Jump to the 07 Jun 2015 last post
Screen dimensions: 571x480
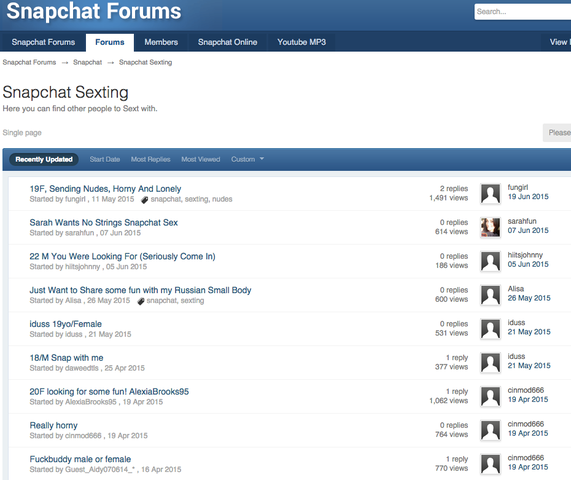pos(528,231)
